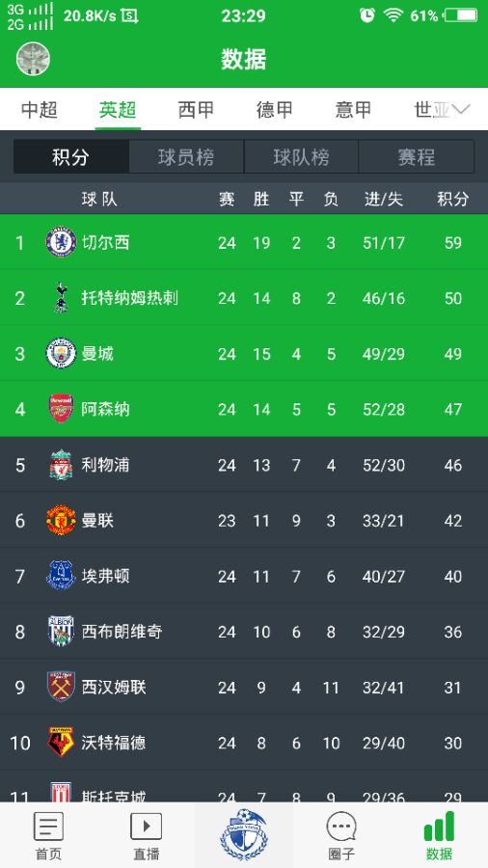Switch to the 中超 league tab
Screen dimensions: 488x868
pyautogui.click(x=40, y=109)
